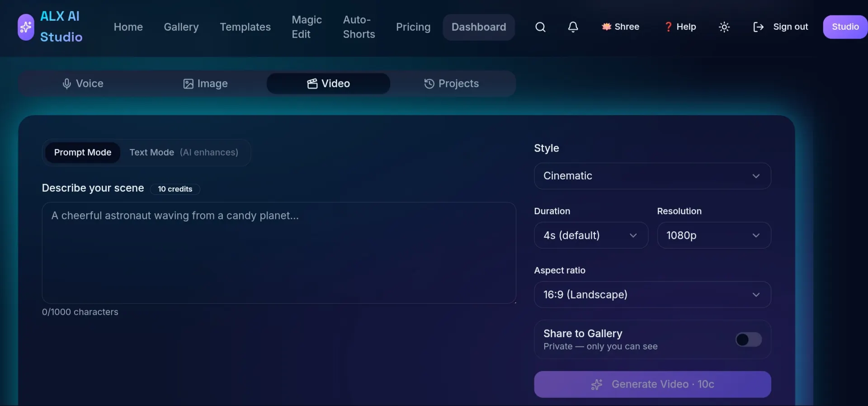This screenshot has height=406, width=868.
Task: Click the Share to Gallery label
Action: 583,334
